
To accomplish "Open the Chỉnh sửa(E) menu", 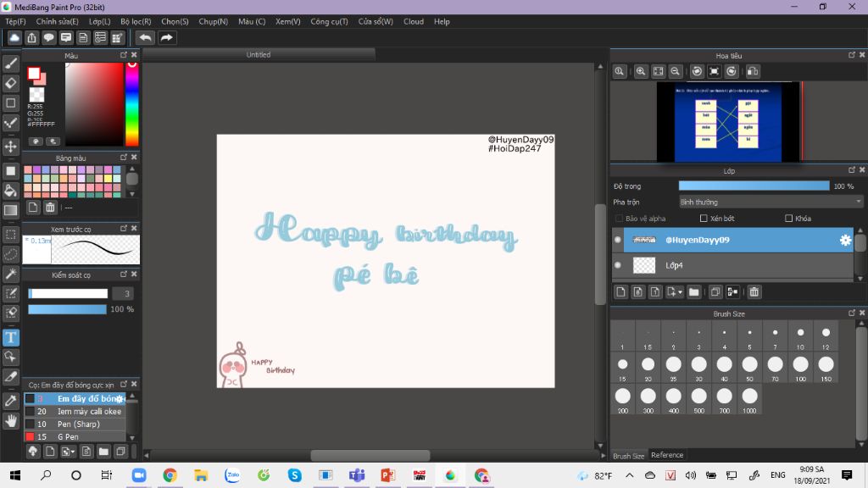I will pyautogui.click(x=57, y=21).
